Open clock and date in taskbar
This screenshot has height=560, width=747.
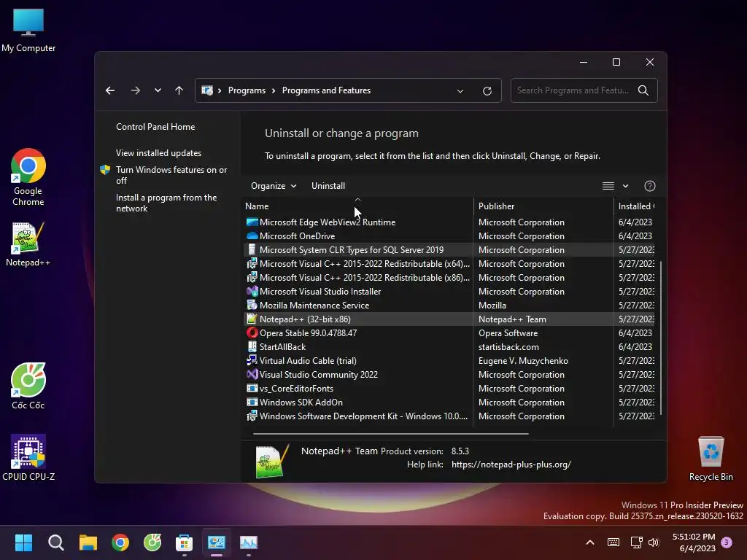(x=694, y=542)
